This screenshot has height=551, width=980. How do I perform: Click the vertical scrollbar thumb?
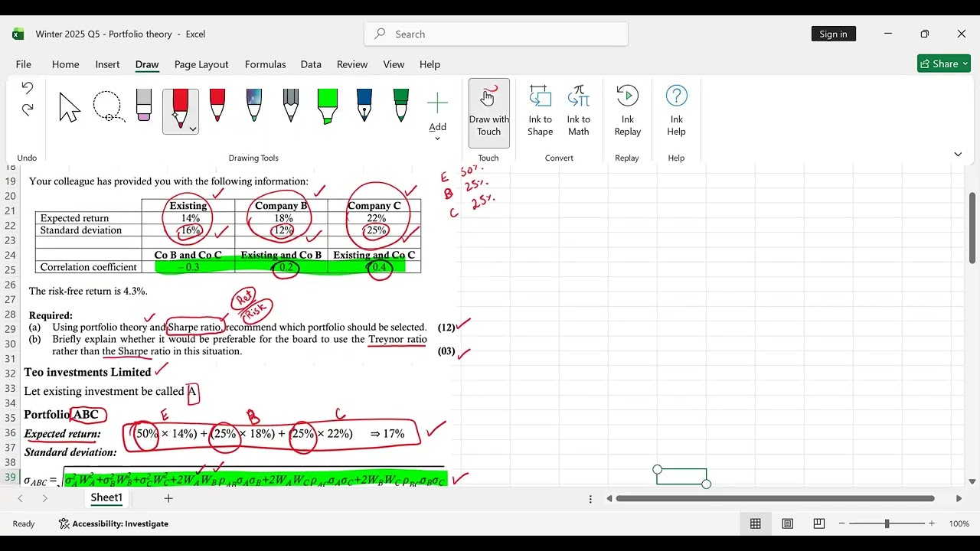tap(972, 228)
